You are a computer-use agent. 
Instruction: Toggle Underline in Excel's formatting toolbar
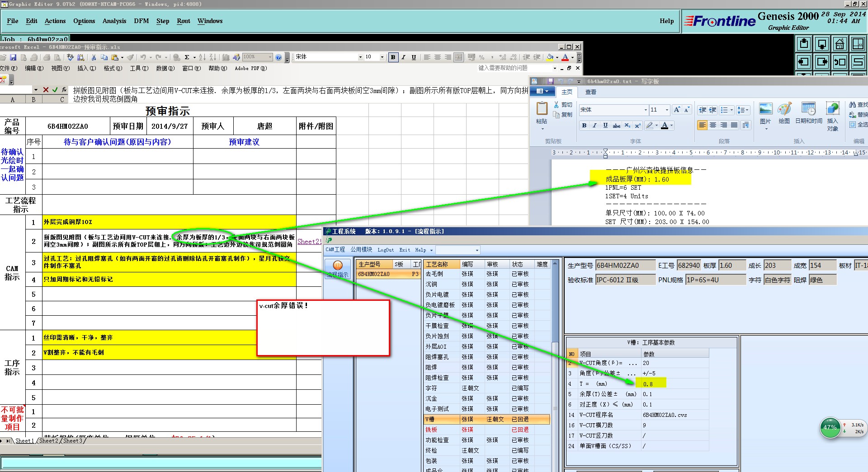[x=414, y=57]
